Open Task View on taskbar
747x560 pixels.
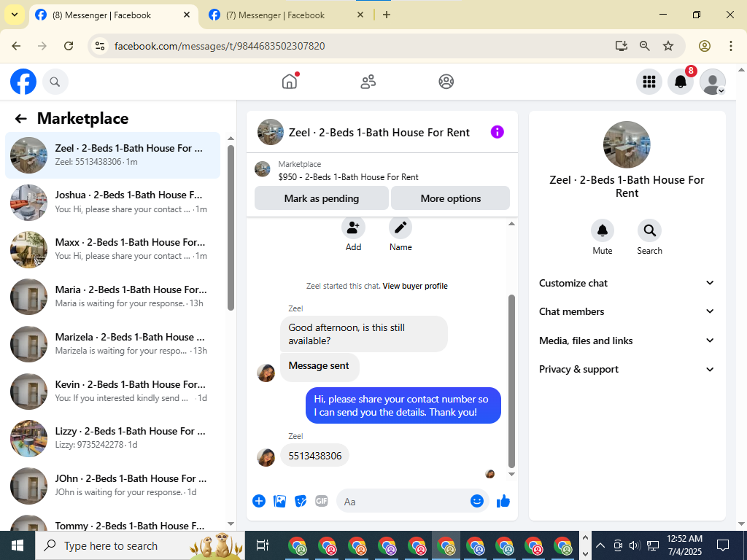[x=263, y=545]
